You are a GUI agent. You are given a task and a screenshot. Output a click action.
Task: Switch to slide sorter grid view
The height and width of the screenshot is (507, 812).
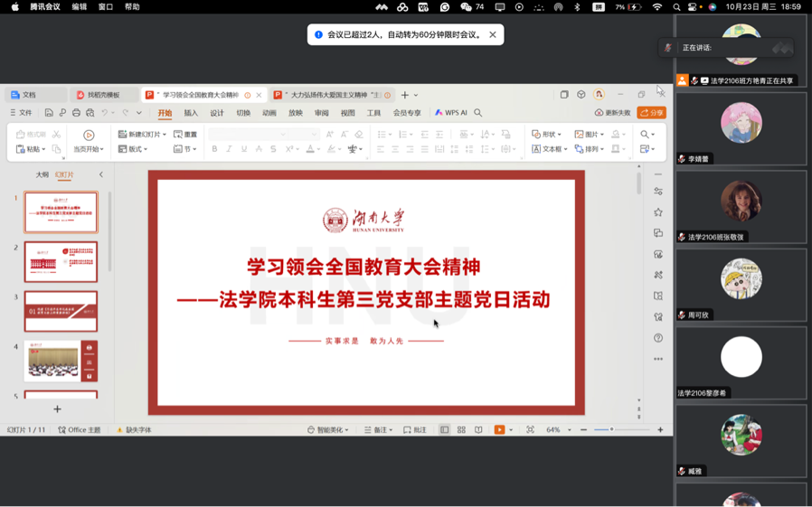pyautogui.click(x=461, y=430)
